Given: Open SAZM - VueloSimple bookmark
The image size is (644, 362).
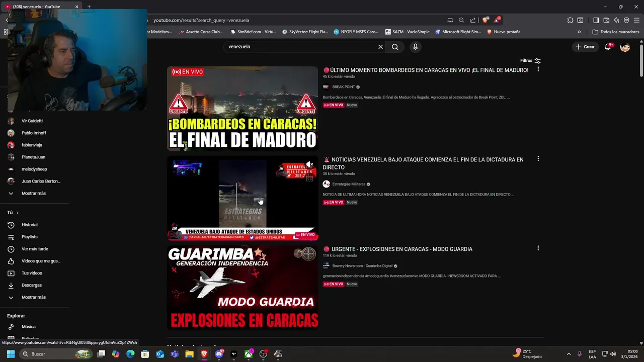Looking at the screenshot, I should click(407, 32).
